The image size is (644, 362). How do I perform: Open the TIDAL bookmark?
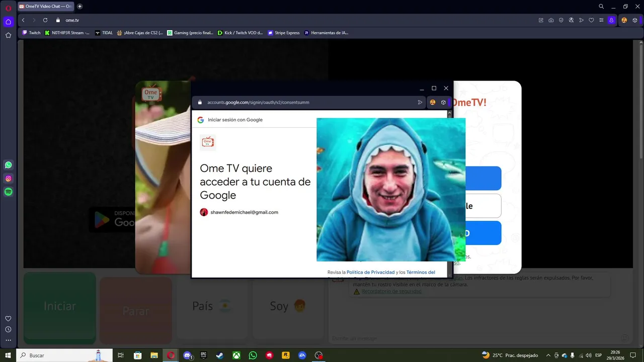(104, 33)
